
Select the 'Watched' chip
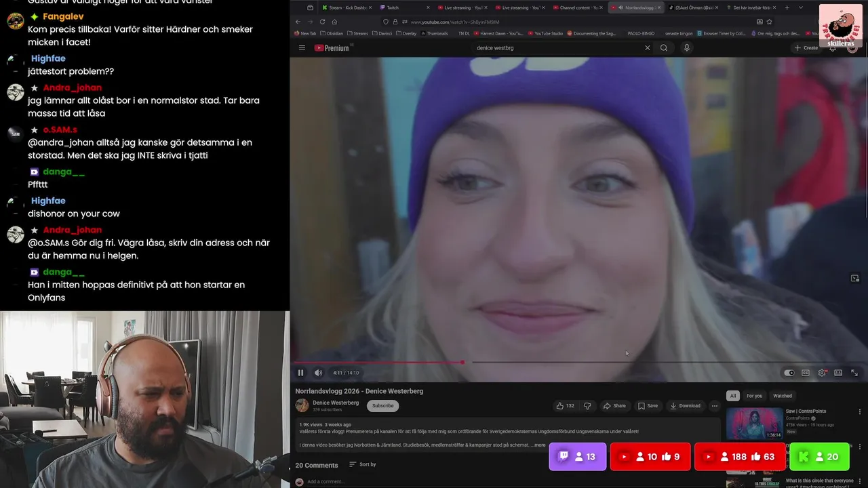click(x=783, y=396)
